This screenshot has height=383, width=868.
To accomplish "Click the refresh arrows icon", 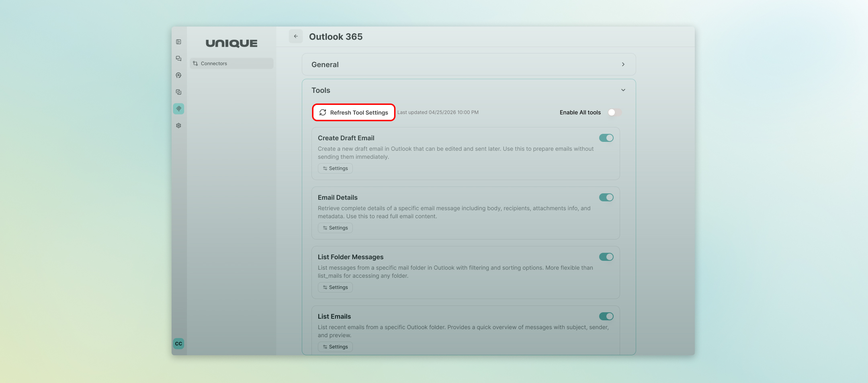I will coord(323,113).
